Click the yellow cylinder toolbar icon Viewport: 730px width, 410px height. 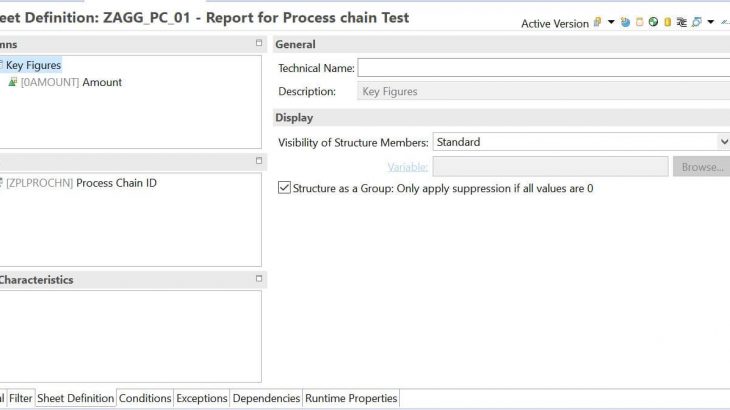(x=667, y=22)
